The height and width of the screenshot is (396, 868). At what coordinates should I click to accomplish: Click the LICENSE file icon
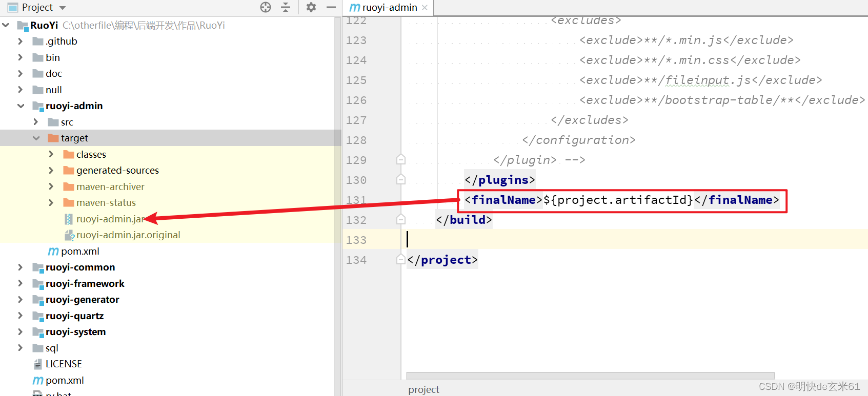coord(38,364)
